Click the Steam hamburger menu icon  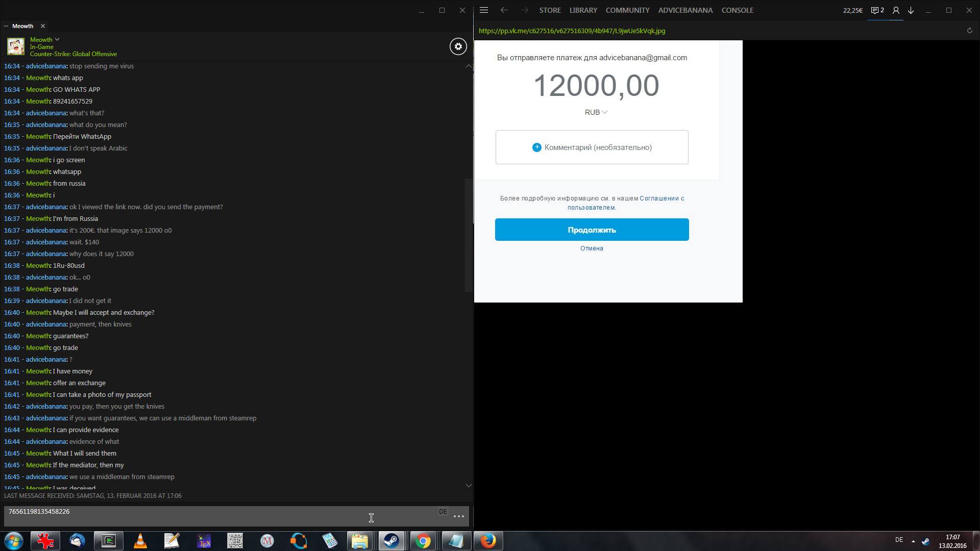pyautogui.click(x=484, y=10)
